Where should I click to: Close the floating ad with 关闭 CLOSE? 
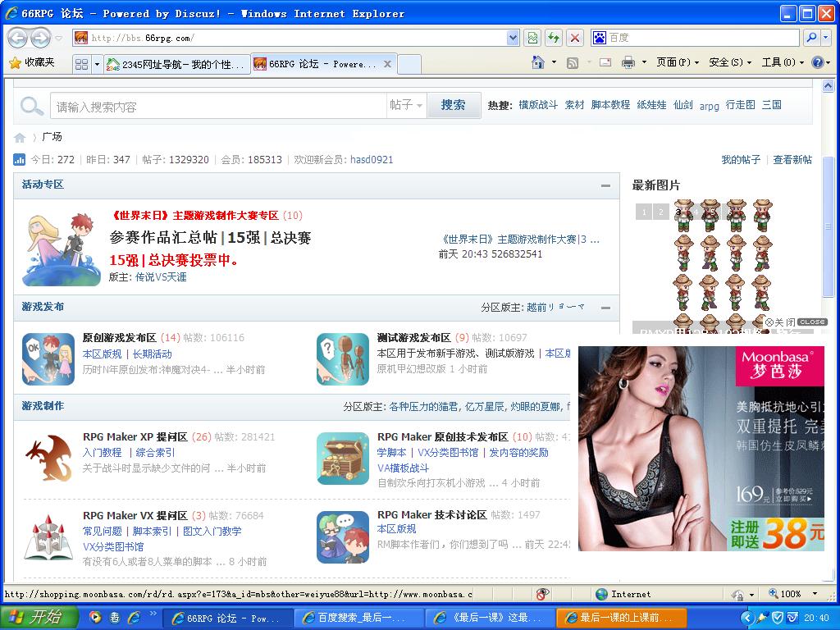[x=795, y=322]
